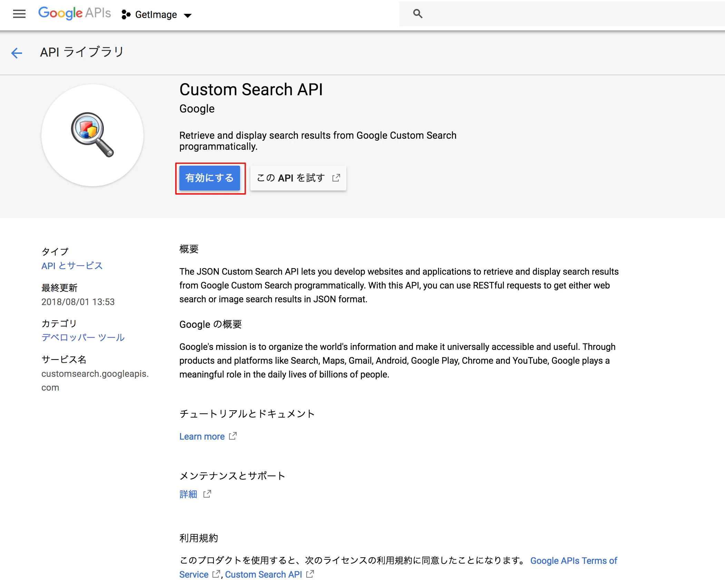Screen dimensions: 725x588
Task: Click the 有効にする enable button
Action: pos(210,178)
